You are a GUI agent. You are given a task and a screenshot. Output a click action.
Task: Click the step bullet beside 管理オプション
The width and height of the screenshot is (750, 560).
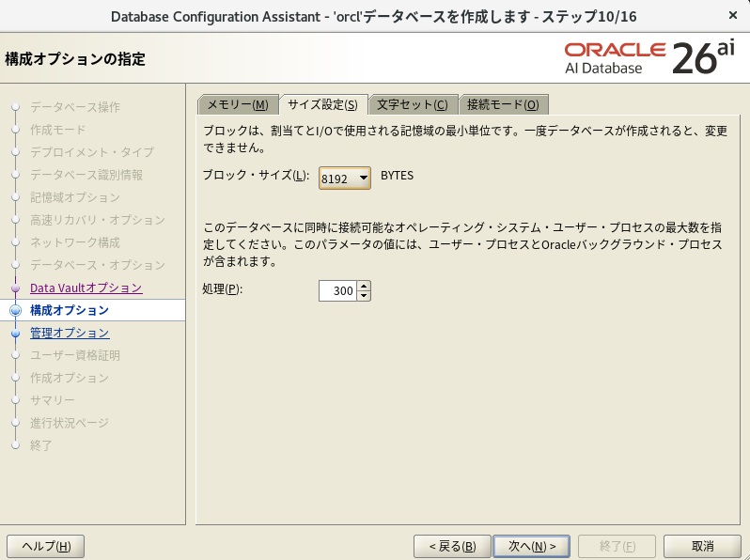[x=16, y=334]
